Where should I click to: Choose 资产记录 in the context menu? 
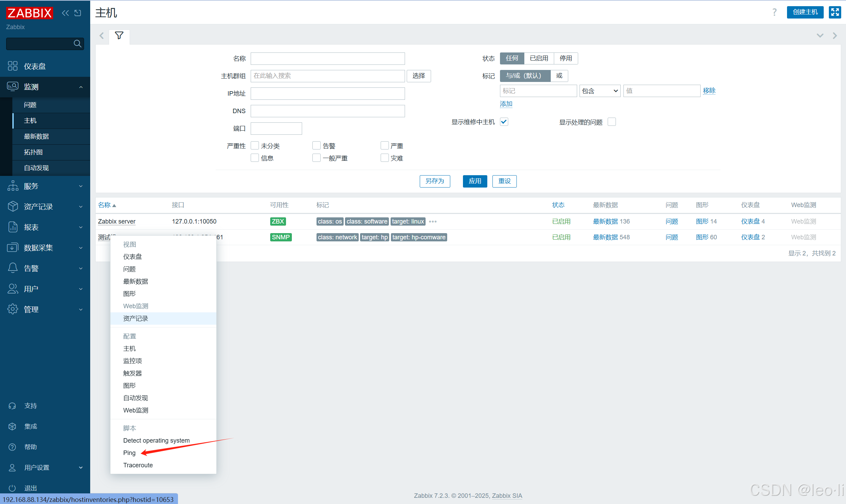135,318
